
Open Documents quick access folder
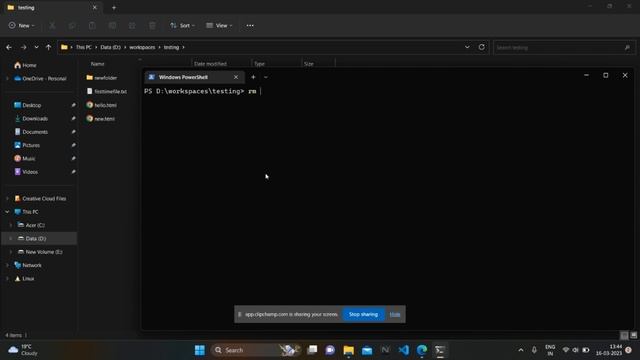point(35,132)
